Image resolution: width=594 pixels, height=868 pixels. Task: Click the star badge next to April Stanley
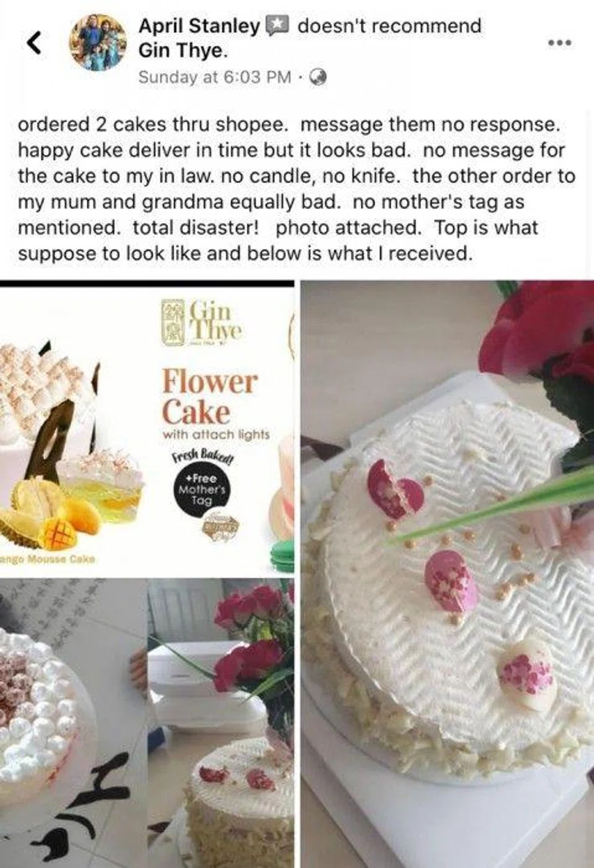click(x=277, y=25)
